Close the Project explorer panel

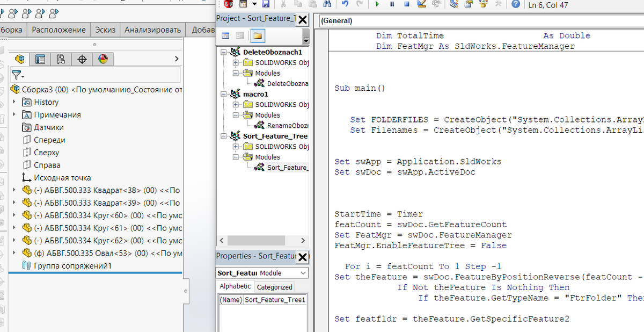(303, 20)
